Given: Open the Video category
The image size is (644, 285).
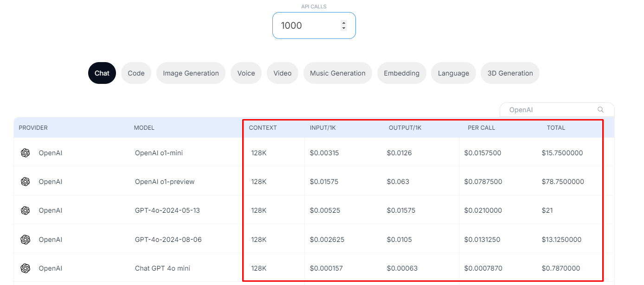Looking at the screenshot, I should [x=283, y=73].
